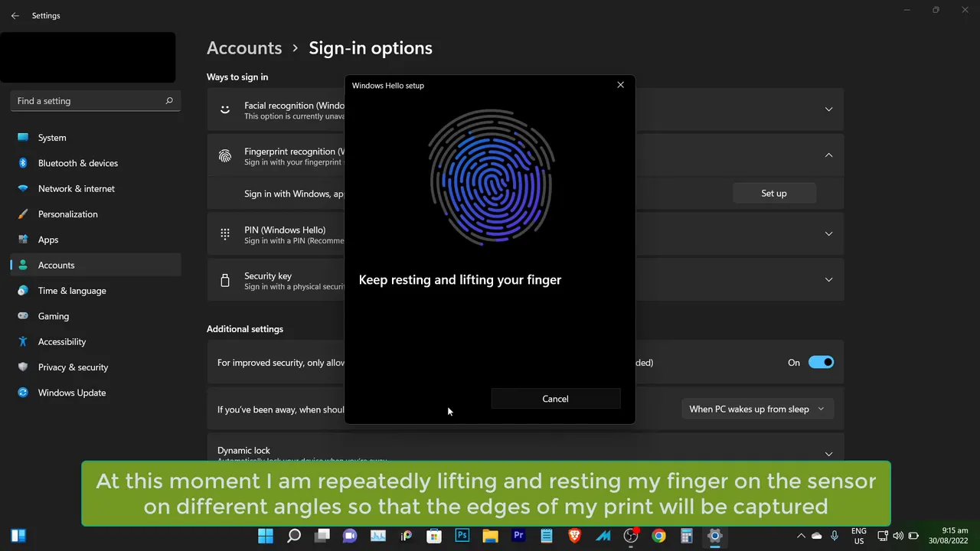Click the Privacy & security shield icon
The image size is (980, 551).
[x=23, y=367]
